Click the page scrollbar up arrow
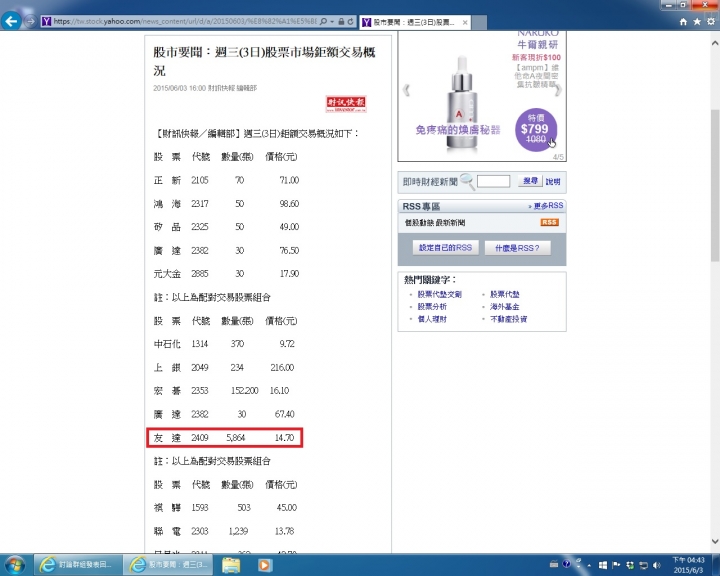The width and height of the screenshot is (720, 576). click(x=715, y=43)
